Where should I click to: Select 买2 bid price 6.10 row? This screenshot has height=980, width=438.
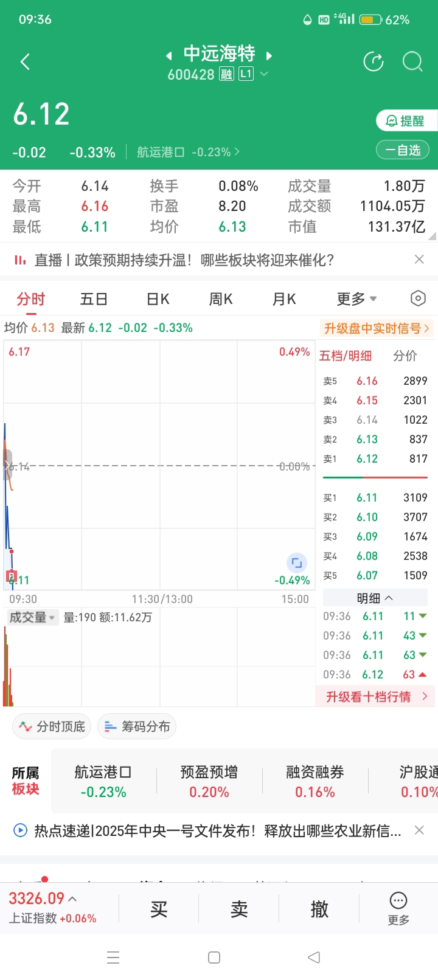[375, 517]
